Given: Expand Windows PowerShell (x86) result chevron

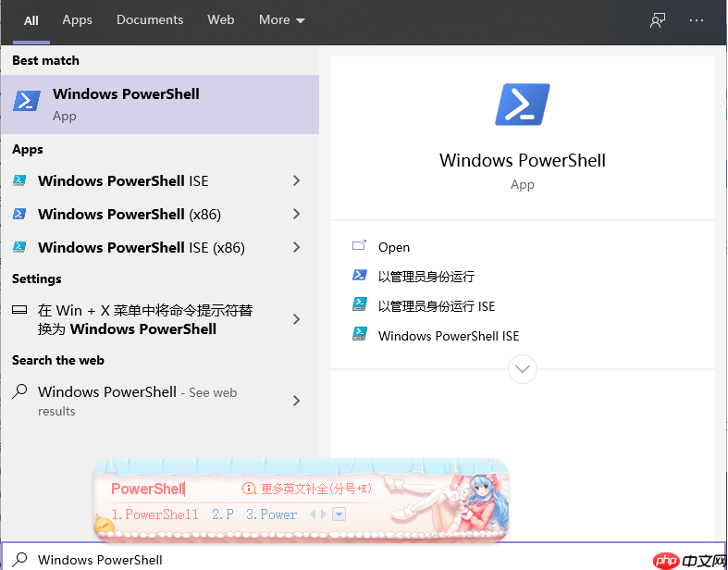Looking at the screenshot, I should [297, 214].
